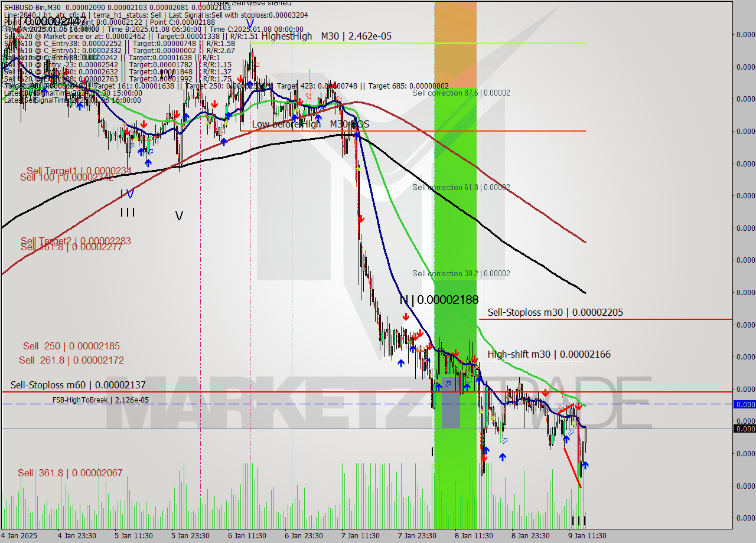Image resolution: width=756 pixels, height=543 pixels.
Task: Click the black current price tag on axis
Action: click(744, 428)
